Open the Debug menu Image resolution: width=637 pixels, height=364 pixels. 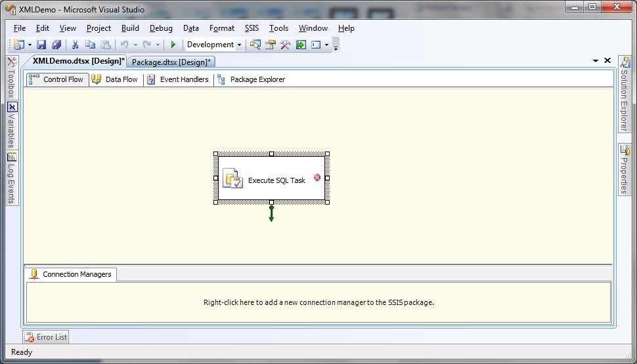click(161, 28)
